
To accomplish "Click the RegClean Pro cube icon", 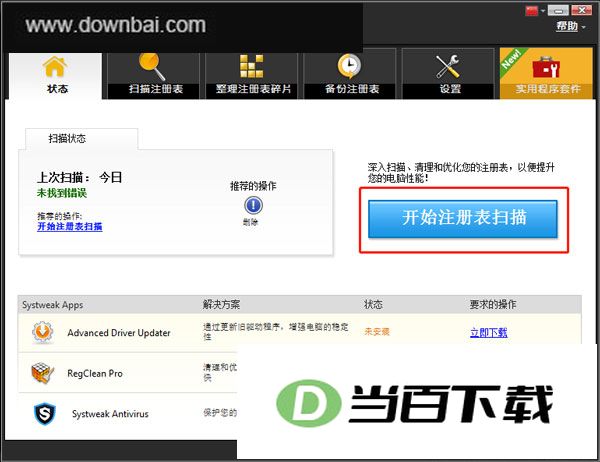I will tap(42, 373).
